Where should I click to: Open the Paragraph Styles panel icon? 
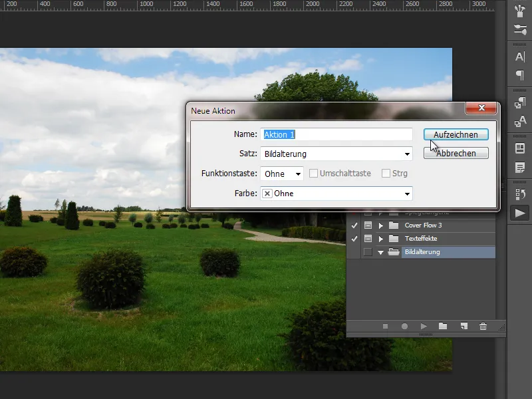pos(519,102)
